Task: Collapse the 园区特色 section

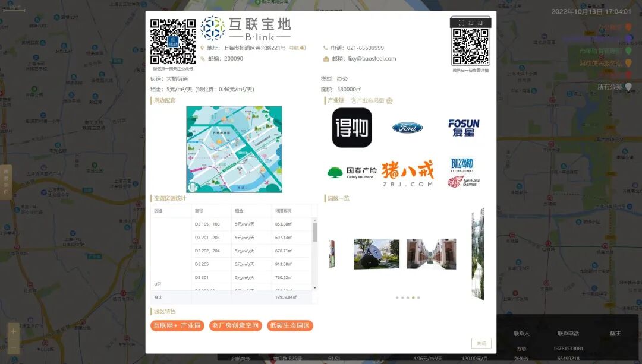Action: click(166, 310)
